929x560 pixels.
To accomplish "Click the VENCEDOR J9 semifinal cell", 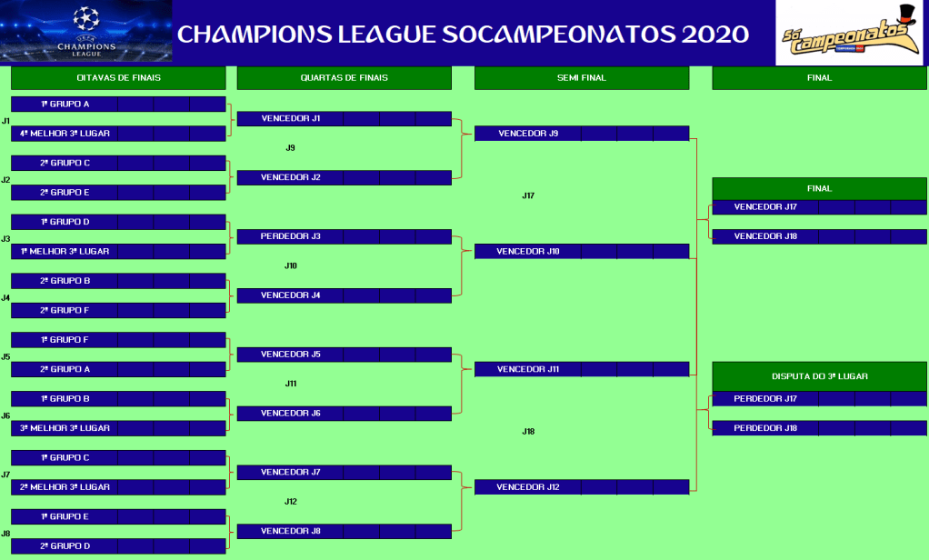I will pos(528,134).
